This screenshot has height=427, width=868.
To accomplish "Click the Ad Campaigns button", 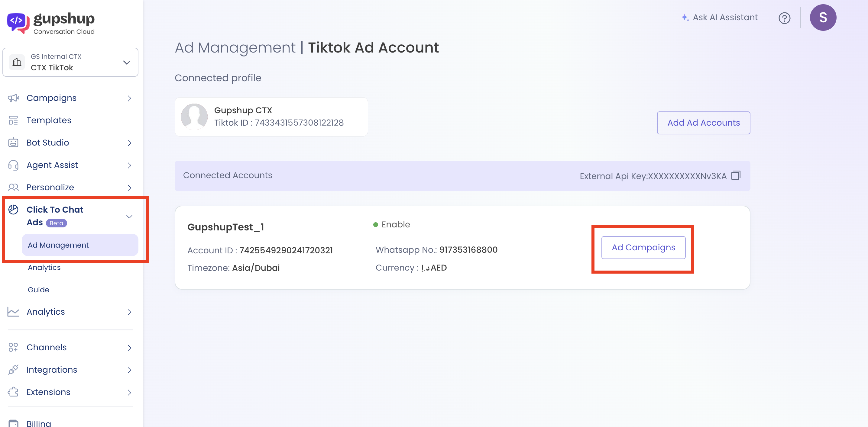I will point(643,248).
